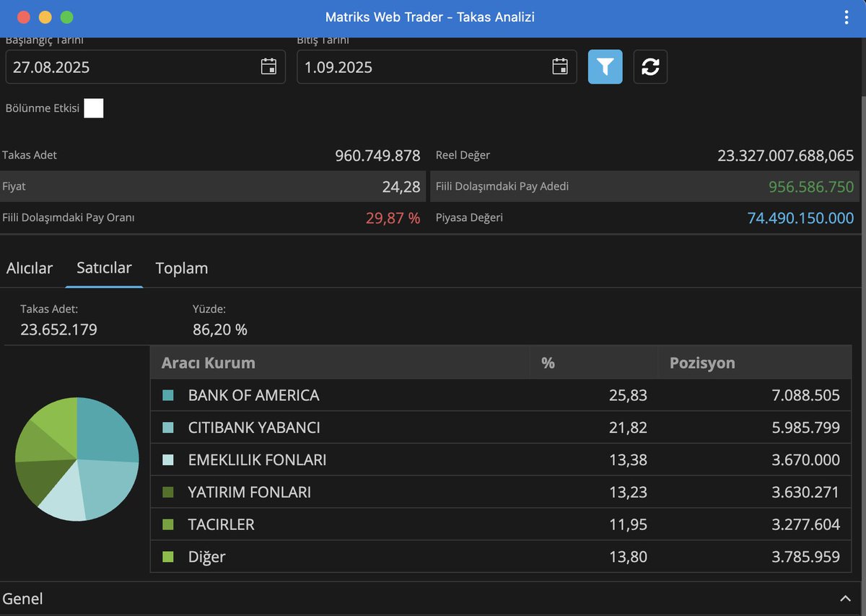The height and width of the screenshot is (616, 866).
Task: Click BANK OF AMERICA color swatch
Action: tap(168, 395)
